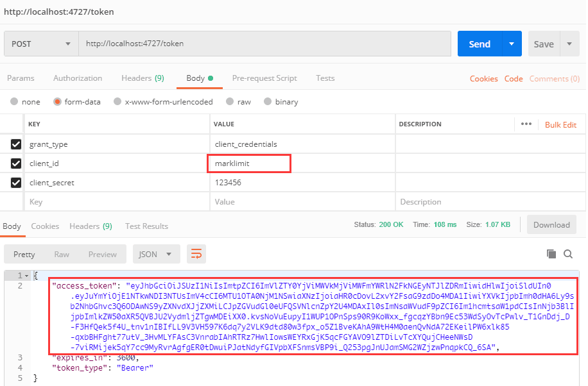Viewport: 588px width, 386px height.
Task: Switch to response Body tab
Action: click(x=12, y=226)
